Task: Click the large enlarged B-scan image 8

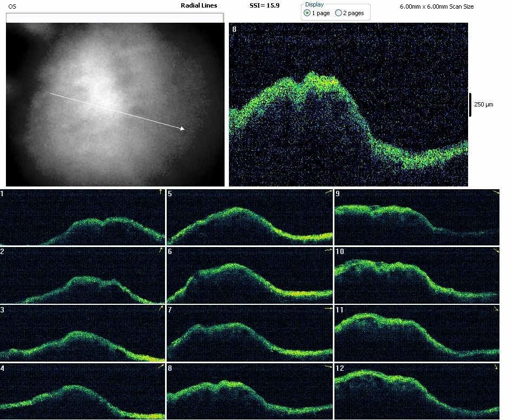Action: [x=348, y=105]
